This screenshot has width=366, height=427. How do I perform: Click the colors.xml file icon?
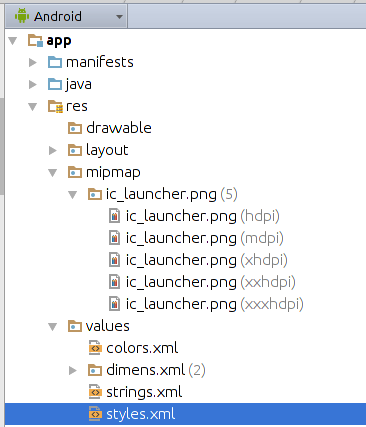pyautogui.click(x=95, y=348)
